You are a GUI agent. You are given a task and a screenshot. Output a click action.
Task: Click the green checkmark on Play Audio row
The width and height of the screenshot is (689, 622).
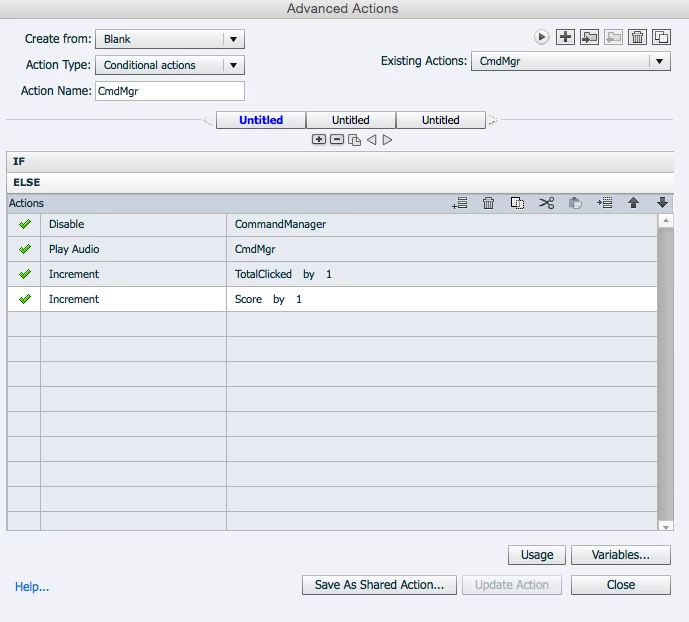[25, 249]
